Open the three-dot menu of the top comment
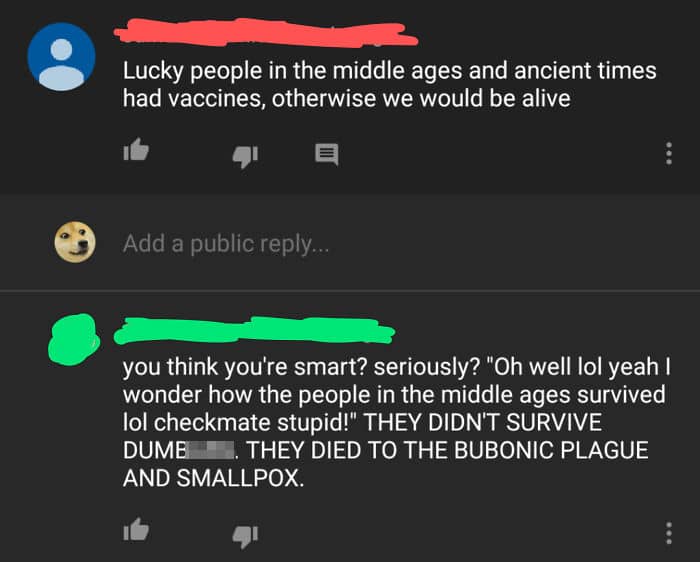Viewport: 700px width, 562px height. click(669, 154)
